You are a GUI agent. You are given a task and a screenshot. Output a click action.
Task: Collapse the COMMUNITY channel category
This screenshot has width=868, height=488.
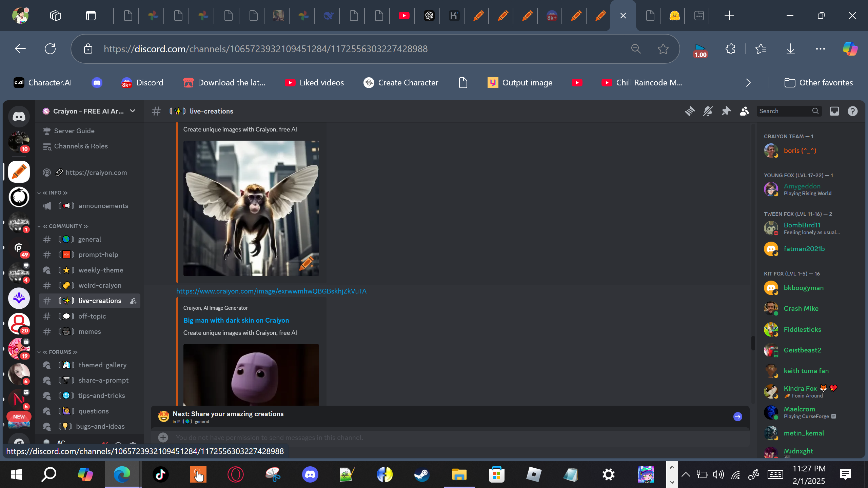[65, 226]
